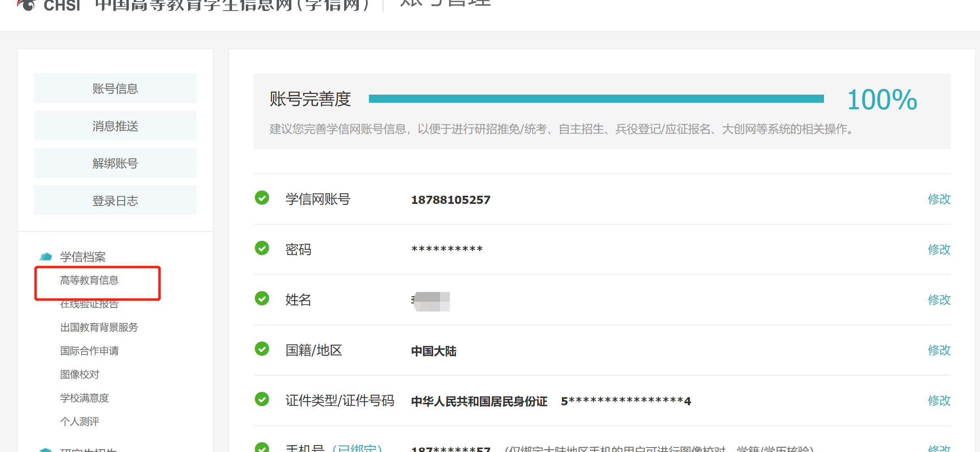
Task: Open the 在线验证报告 link
Action: 89,304
